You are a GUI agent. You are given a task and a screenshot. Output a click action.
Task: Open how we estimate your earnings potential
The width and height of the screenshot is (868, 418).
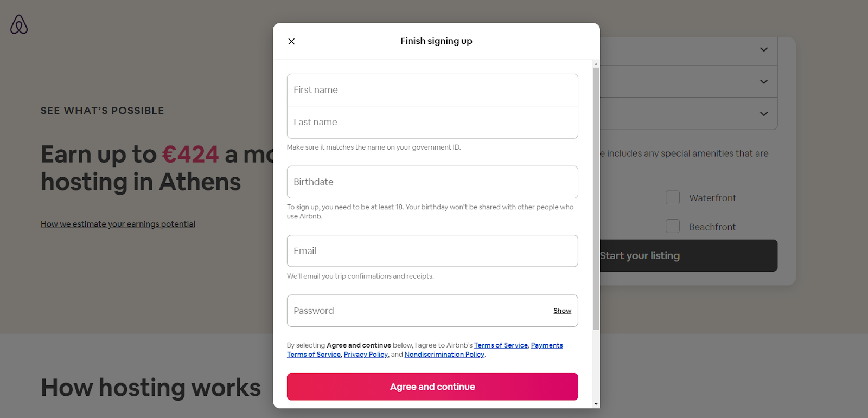[117, 223]
